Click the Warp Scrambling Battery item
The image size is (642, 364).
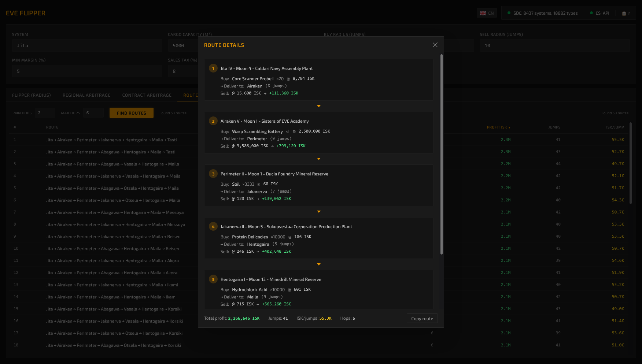tap(257, 131)
